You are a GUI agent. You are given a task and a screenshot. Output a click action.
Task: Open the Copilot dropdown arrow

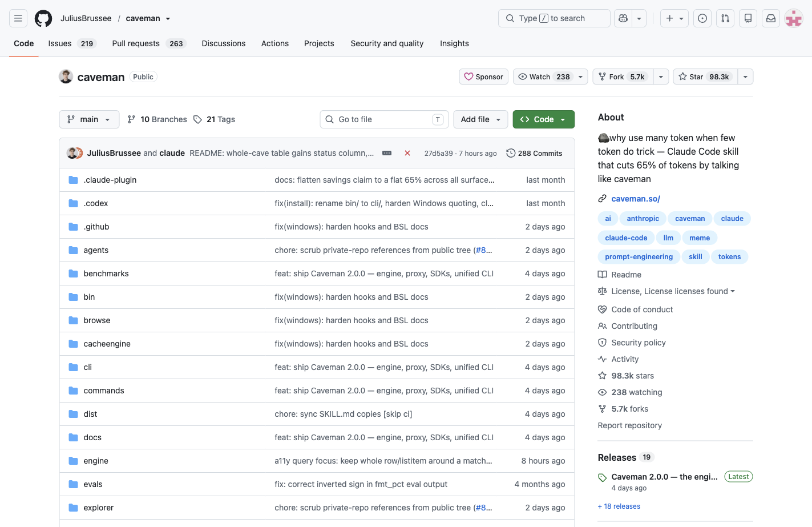click(x=639, y=18)
